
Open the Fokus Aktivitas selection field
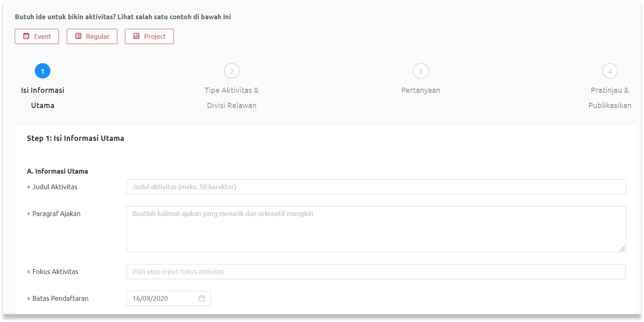(x=376, y=272)
